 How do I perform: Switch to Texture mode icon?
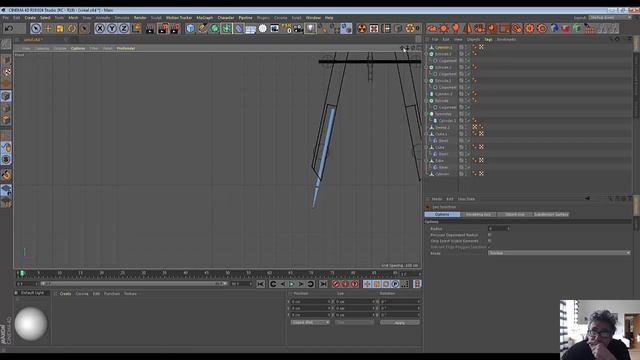pos(6,72)
